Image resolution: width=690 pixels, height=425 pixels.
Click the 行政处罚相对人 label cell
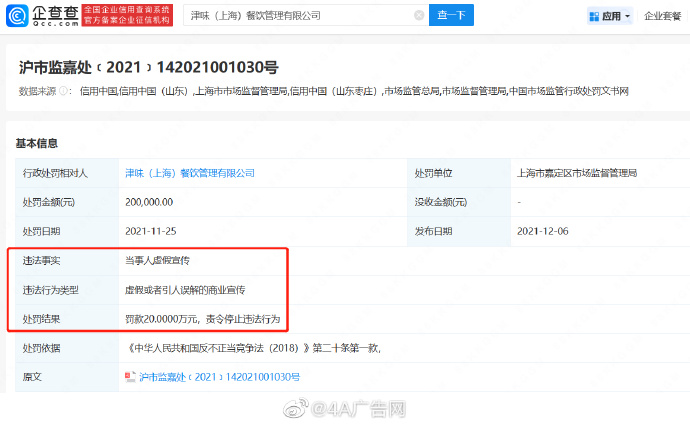pos(67,173)
